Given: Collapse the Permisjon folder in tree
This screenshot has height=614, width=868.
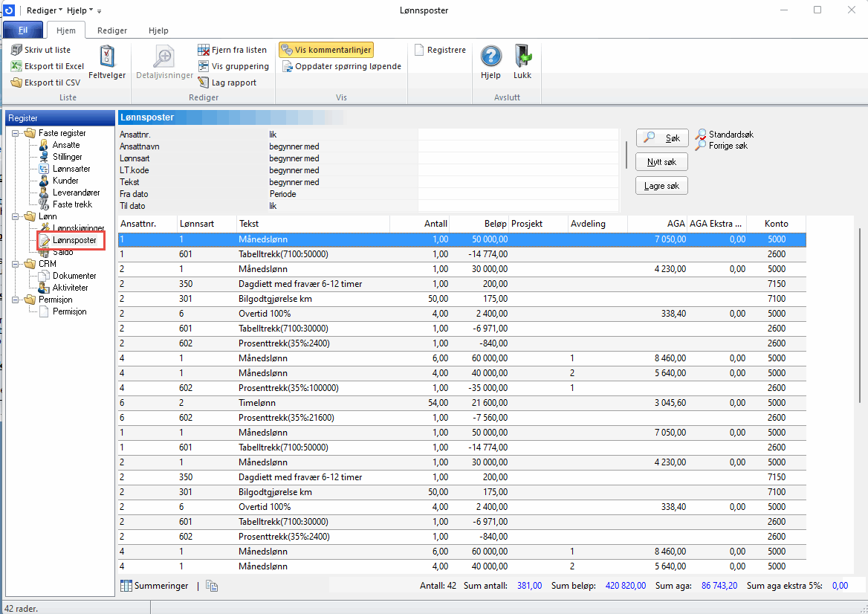Looking at the screenshot, I should click(16, 300).
